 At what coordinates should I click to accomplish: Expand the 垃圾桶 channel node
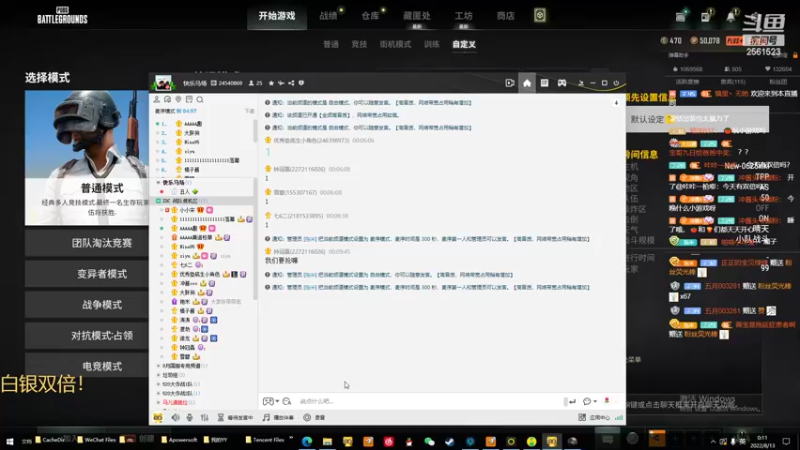158,375
